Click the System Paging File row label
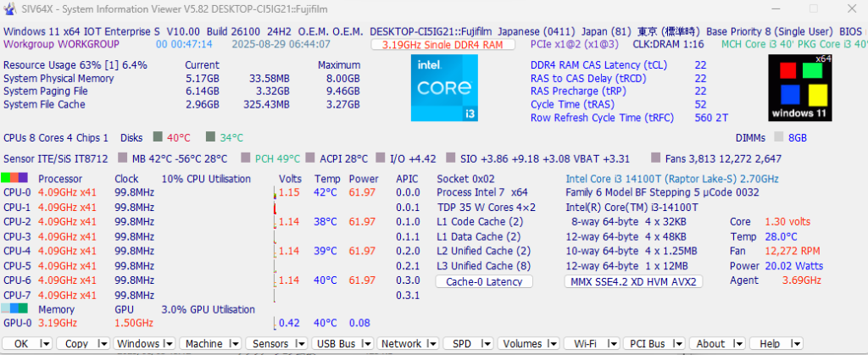This screenshot has height=355, width=868. click(x=46, y=92)
